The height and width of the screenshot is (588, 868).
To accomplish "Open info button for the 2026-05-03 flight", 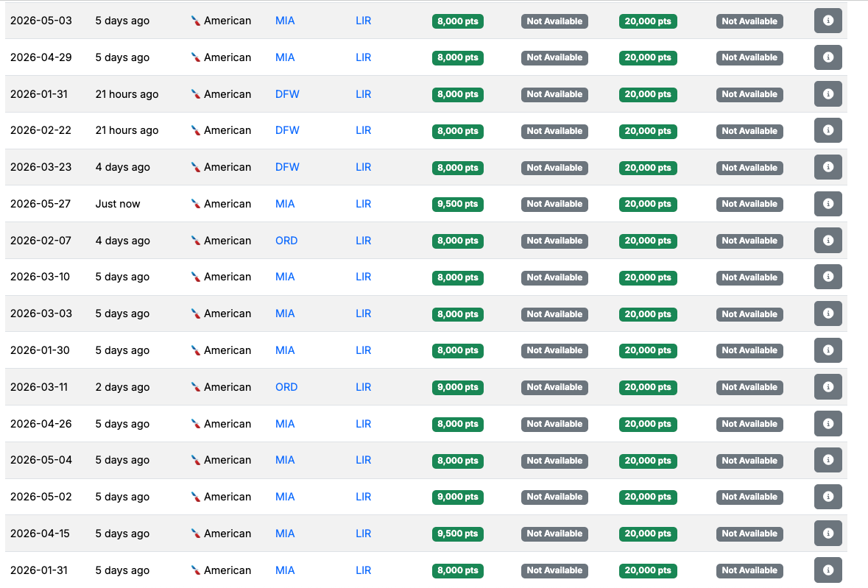I will [x=828, y=21].
